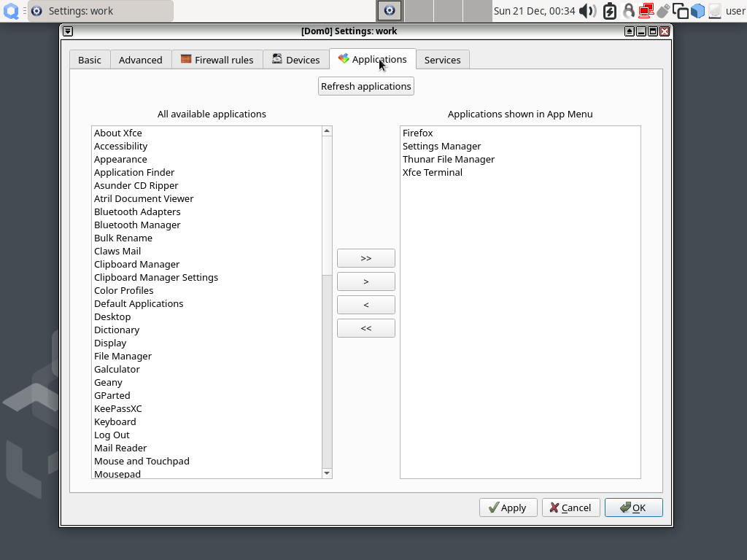
Task: Click the volume speaker icon in tray
Action: point(587,11)
